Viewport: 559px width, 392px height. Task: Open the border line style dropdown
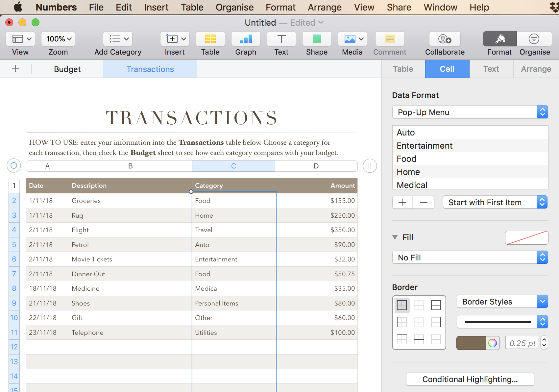[502, 322]
